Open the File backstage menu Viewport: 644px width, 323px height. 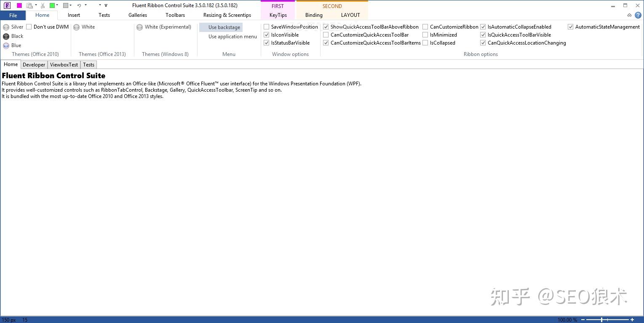coord(13,15)
